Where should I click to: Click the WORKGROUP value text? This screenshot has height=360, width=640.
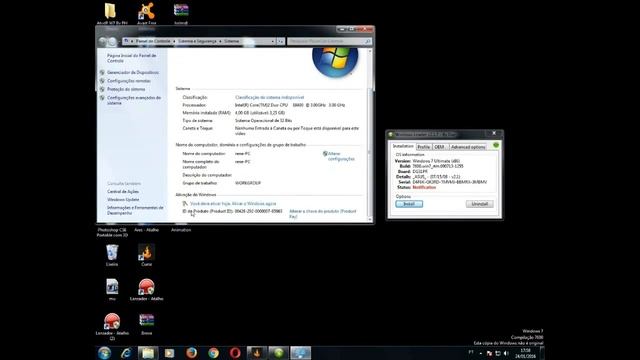coord(248,183)
